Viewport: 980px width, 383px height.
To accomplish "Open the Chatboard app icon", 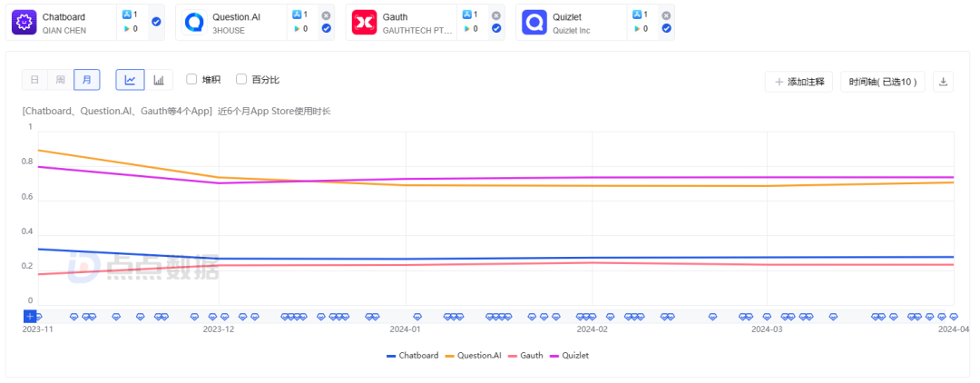I will tap(24, 22).
